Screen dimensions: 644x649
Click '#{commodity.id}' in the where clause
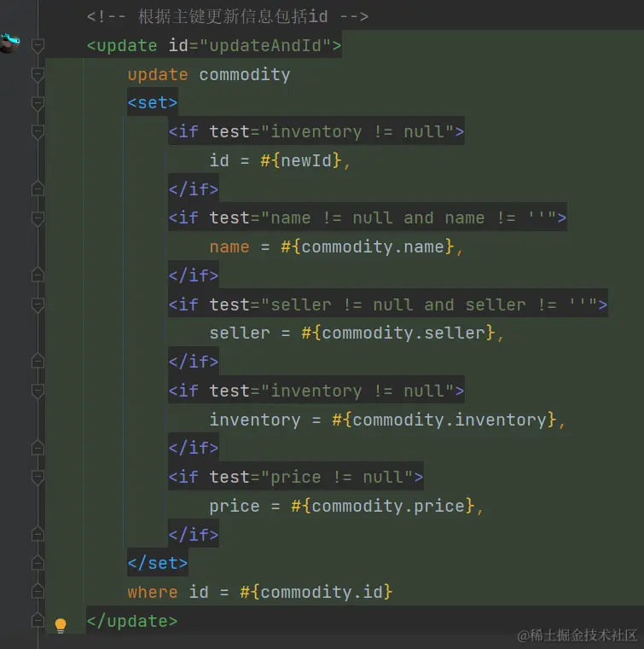(x=316, y=593)
